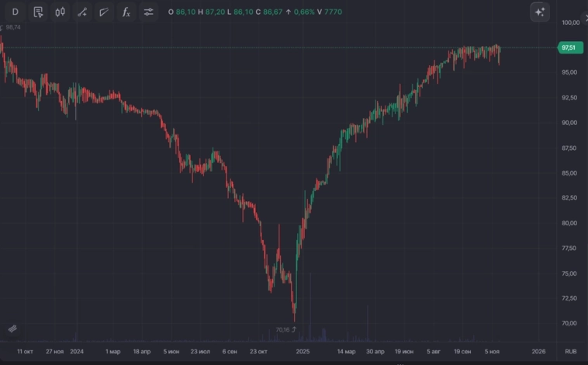Click the 2026 label on time axis

(x=538, y=351)
